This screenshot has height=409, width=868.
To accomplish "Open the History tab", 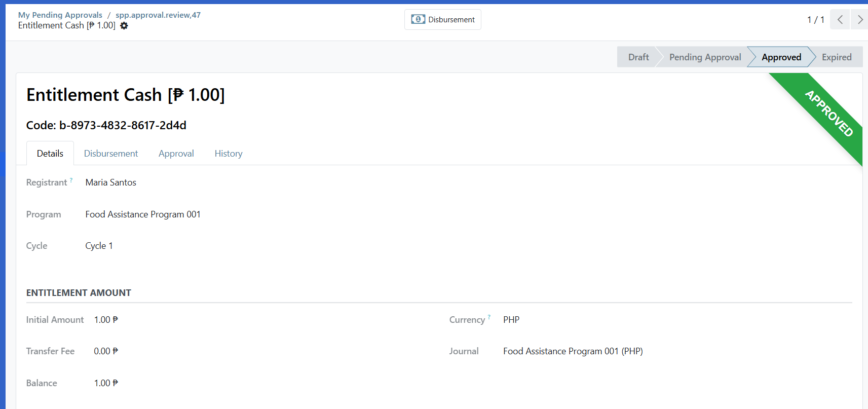I will (229, 154).
